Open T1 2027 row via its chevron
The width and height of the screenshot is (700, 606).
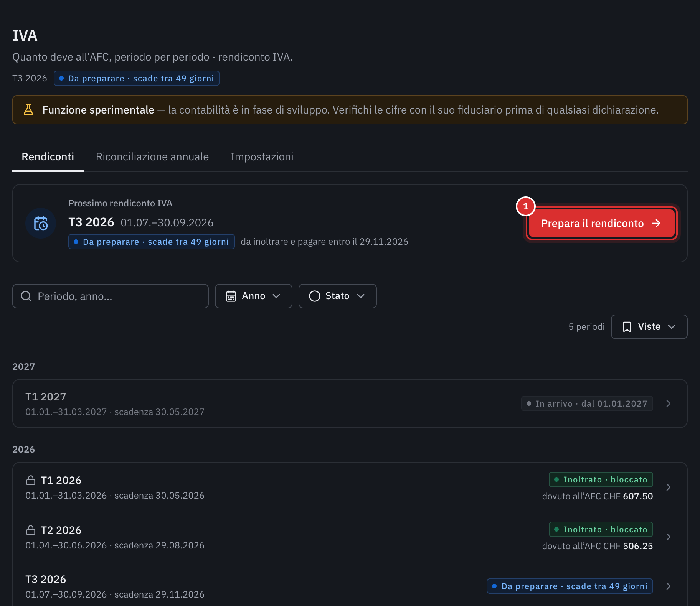click(669, 403)
